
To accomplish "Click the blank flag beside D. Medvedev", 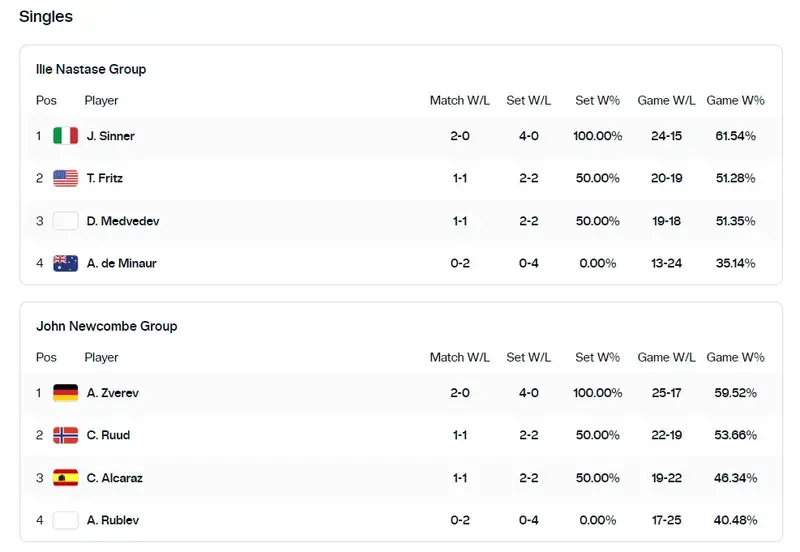I will tap(65, 221).
